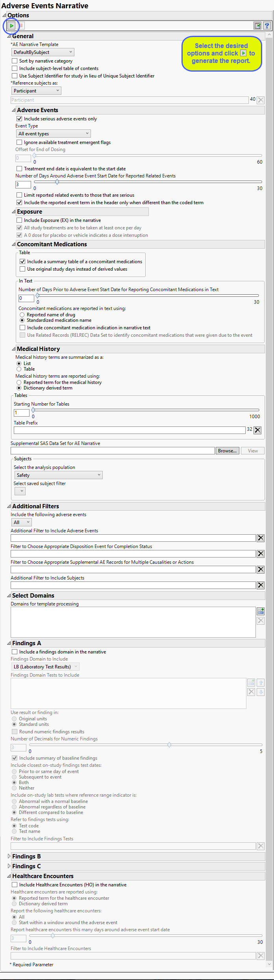Image resolution: width=274 pixels, height=980 pixels.
Task: Click the Supplemental SAS Data Set text field
Action: (x=112, y=451)
